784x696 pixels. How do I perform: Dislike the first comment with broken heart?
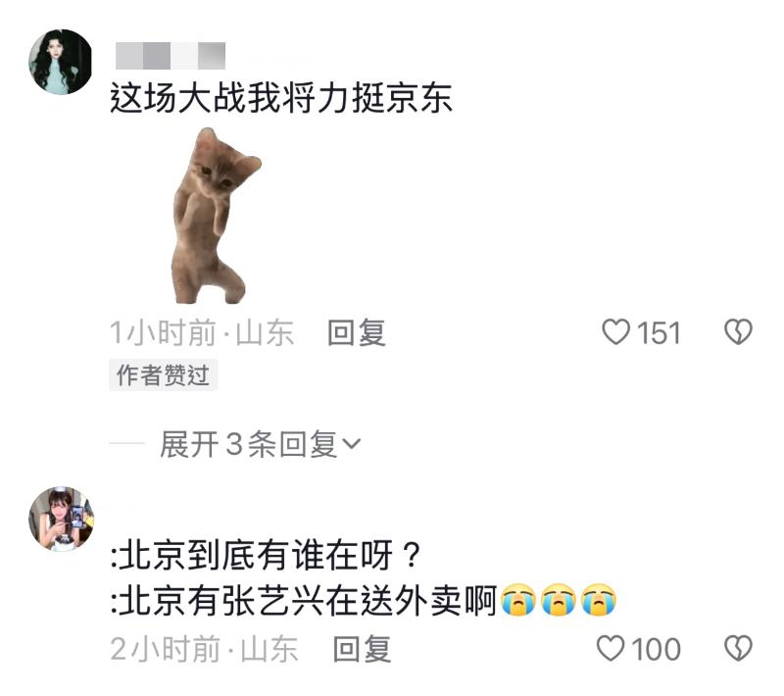click(x=738, y=332)
